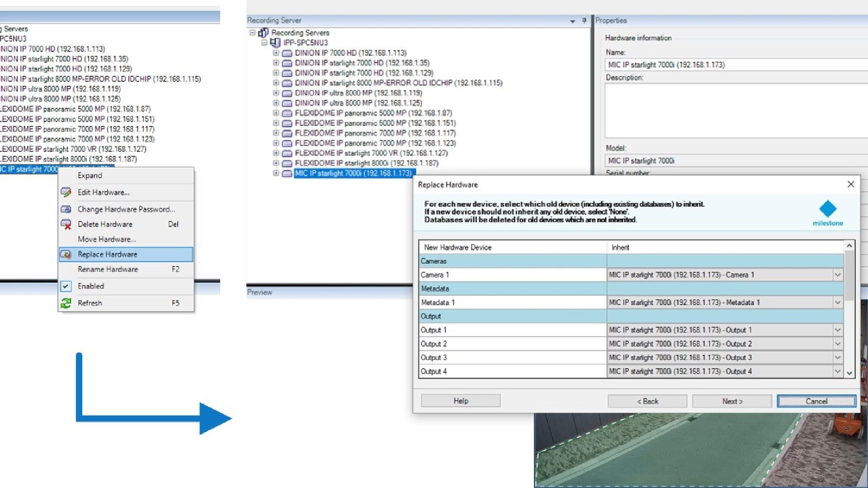The image size is (868, 488).
Task: Click camera icon of DINION starlight 7000 HD 192.168.1.129
Action: (287, 73)
